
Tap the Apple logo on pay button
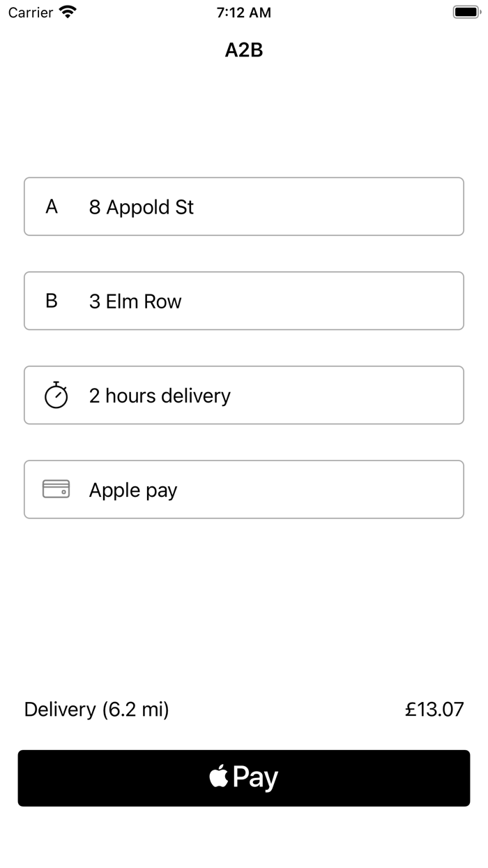219,777
